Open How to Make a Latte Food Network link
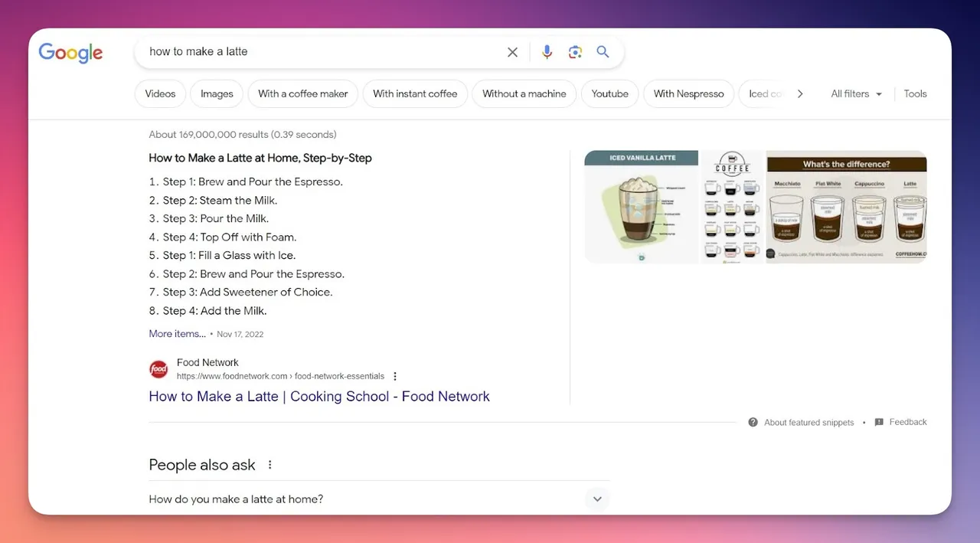This screenshot has height=543, width=980. point(319,397)
